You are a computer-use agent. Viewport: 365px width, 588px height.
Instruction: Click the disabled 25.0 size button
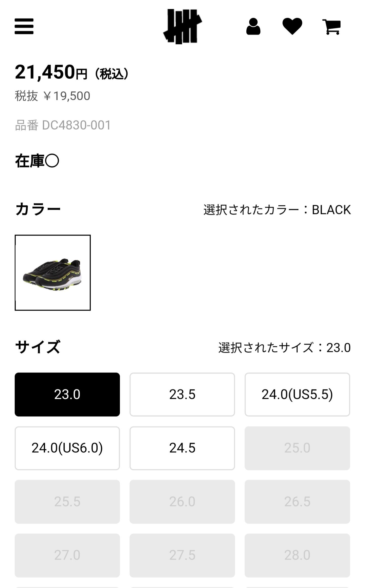(x=297, y=448)
